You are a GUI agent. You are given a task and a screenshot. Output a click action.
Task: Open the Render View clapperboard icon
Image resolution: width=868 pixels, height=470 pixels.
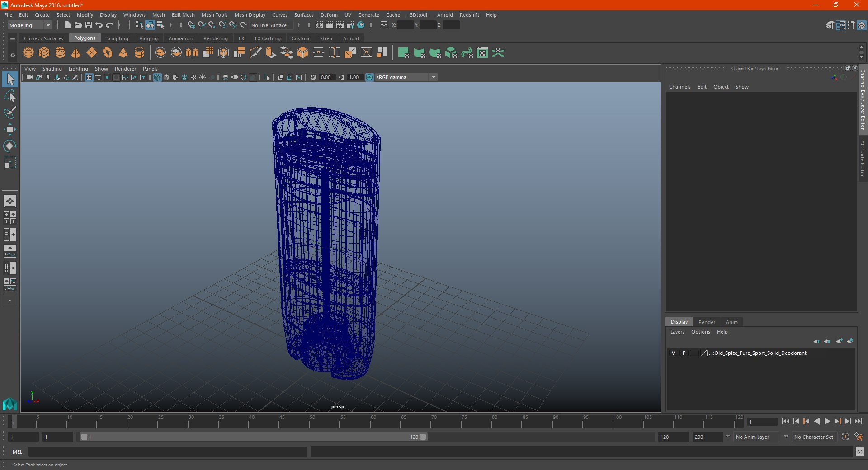point(319,25)
